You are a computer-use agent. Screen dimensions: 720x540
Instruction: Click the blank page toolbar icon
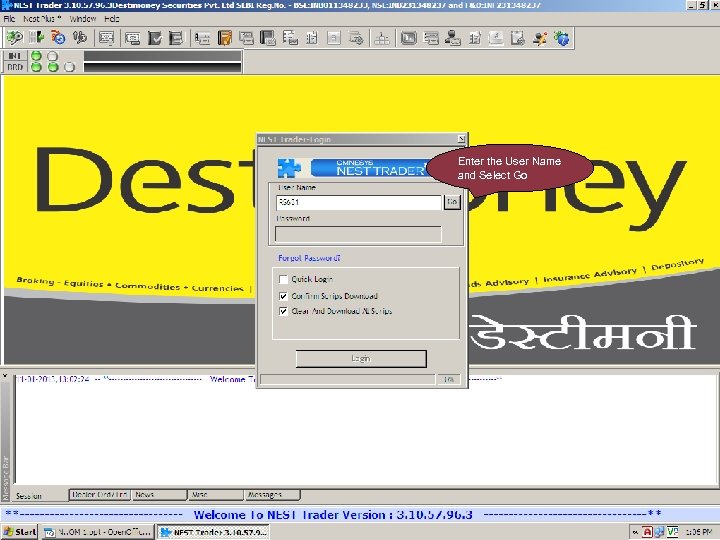pos(334,38)
